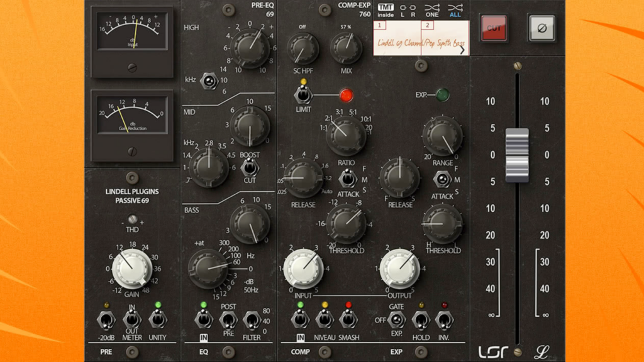Open preset slot 2 tab
This screenshot has height=362, width=644.
[x=427, y=25]
